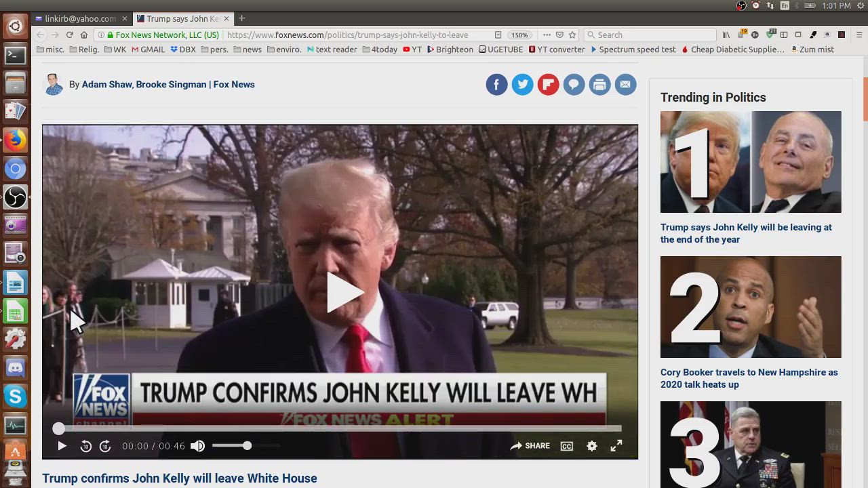The height and width of the screenshot is (488, 868).
Task: Expand the Relig. bookmarks folder
Action: [x=83, y=49]
